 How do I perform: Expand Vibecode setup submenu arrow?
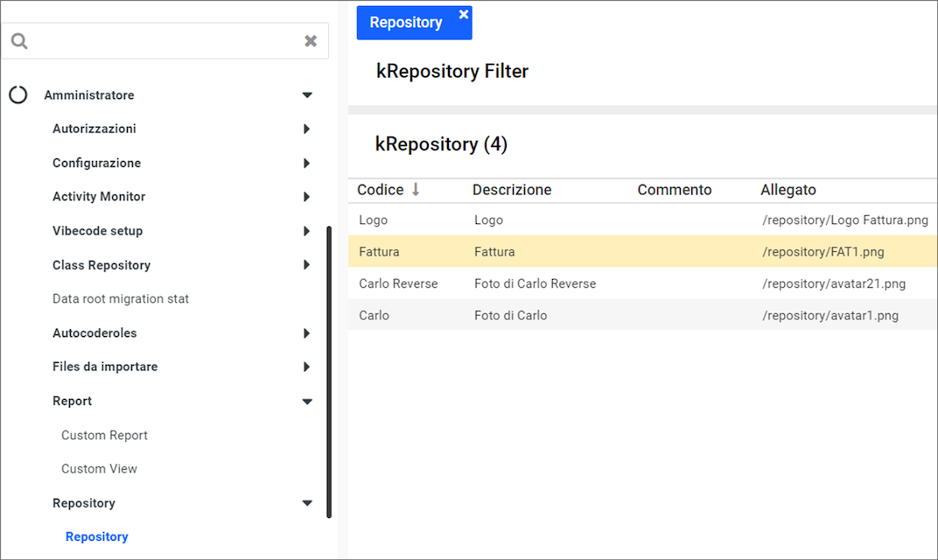[306, 231]
